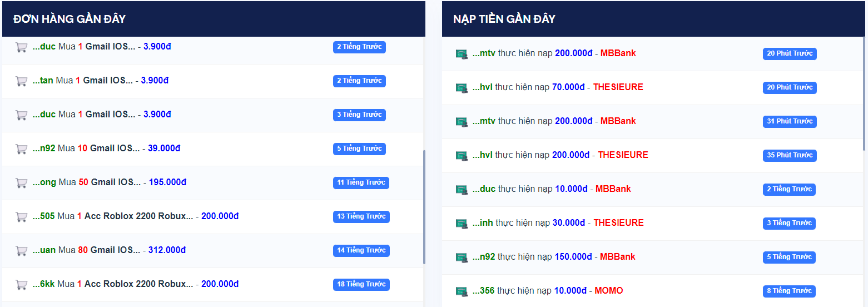The image size is (868, 307).
Task: Click the 31 Phút Trước time badge
Action: (x=790, y=121)
